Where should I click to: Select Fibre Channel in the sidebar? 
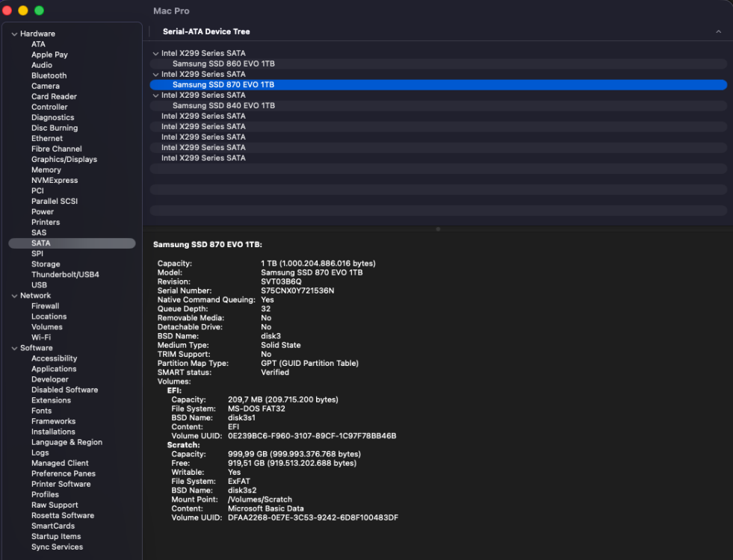57,149
